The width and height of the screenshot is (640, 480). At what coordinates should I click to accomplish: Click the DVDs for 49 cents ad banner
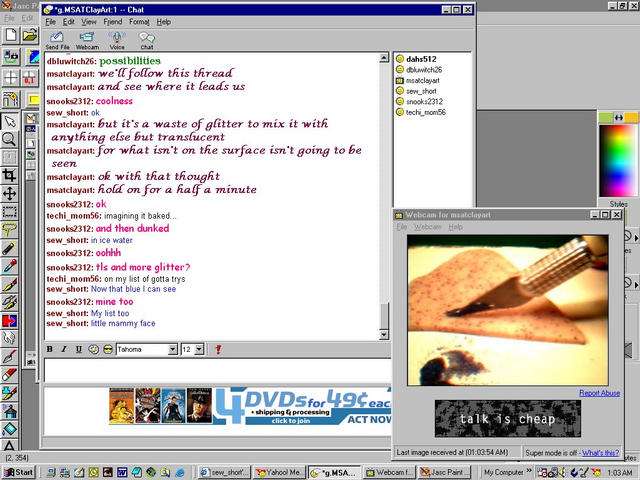pos(250,406)
